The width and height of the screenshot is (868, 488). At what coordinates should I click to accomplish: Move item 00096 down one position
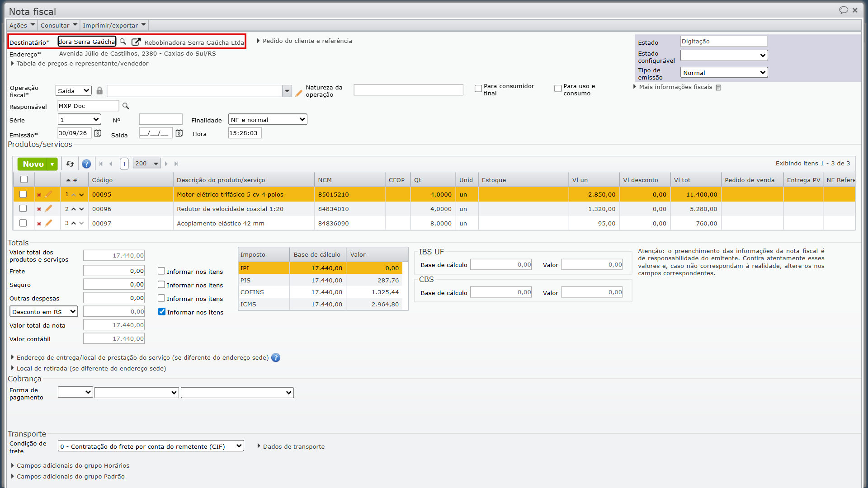[x=81, y=209]
